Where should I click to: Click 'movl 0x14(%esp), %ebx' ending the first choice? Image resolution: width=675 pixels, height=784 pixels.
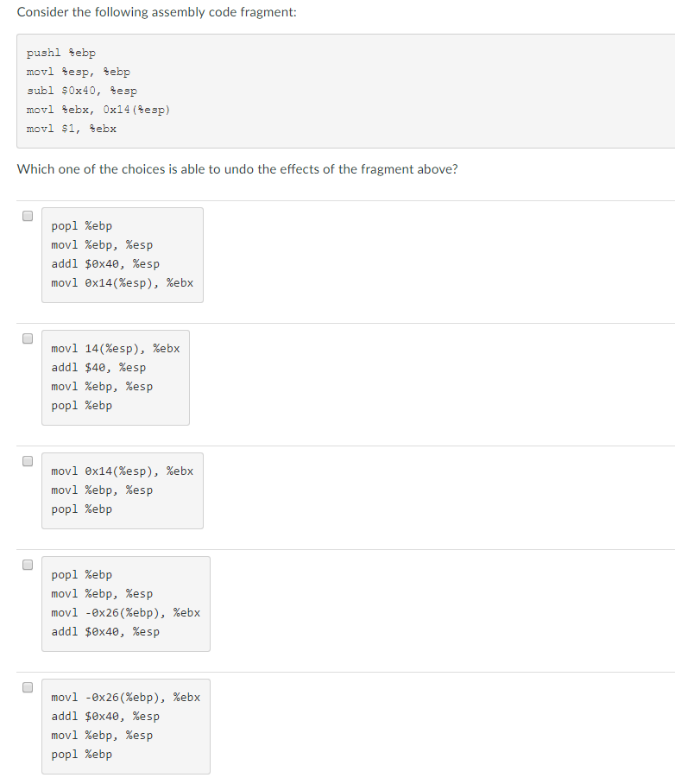tap(122, 283)
